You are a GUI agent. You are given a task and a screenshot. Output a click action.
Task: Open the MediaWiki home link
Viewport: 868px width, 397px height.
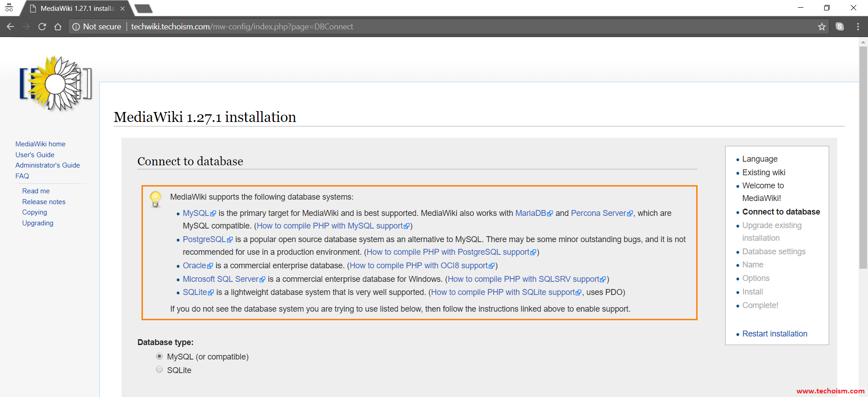click(40, 144)
